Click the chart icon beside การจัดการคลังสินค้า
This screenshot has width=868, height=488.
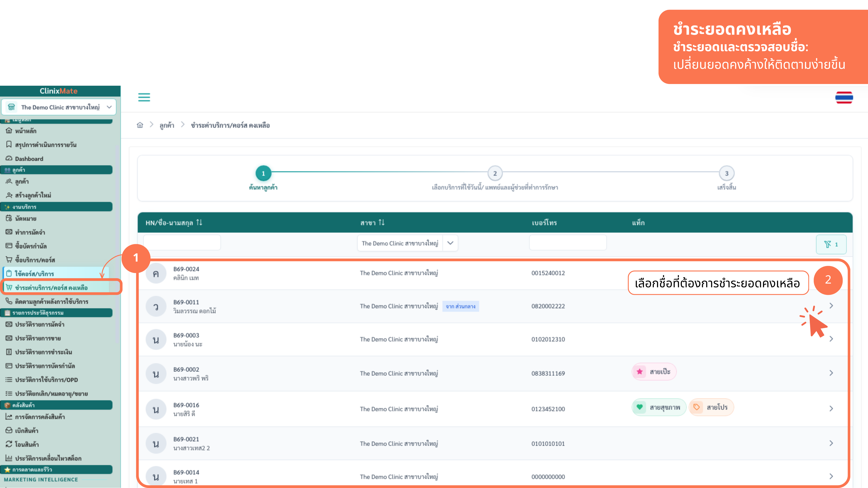pyautogui.click(x=9, y=417)
